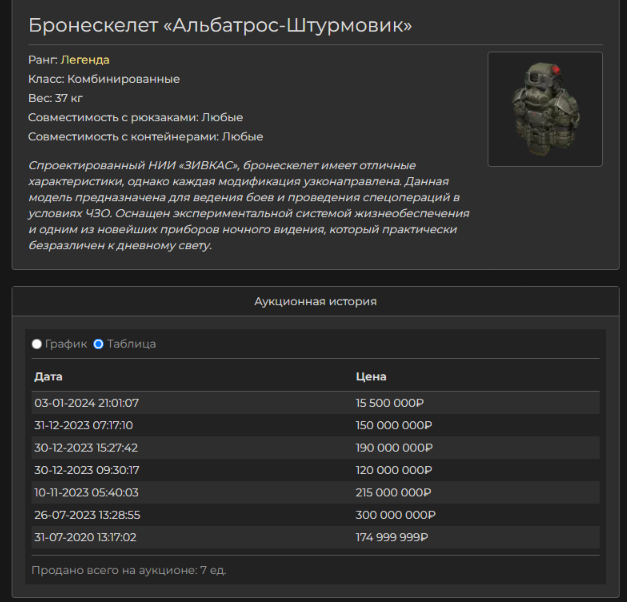The height and width of the screenshot is (602, 627).
Task: Select the График radio button
Action: 37,344
